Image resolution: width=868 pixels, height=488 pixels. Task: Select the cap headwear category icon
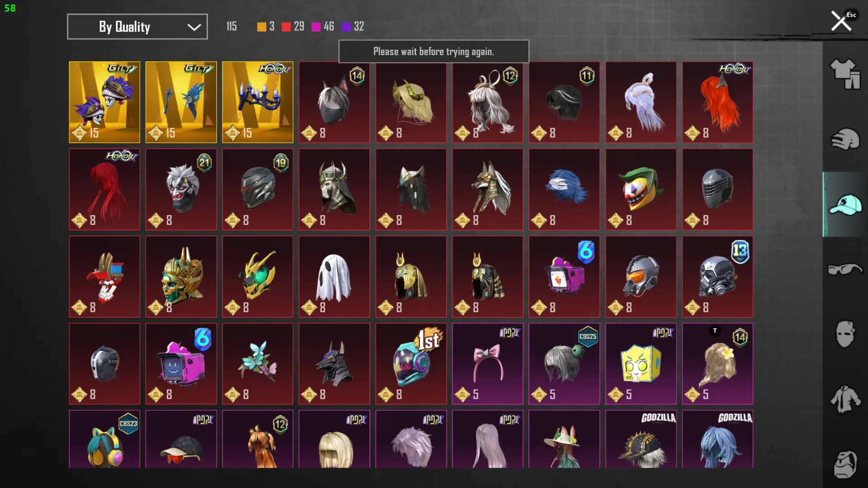845,204
